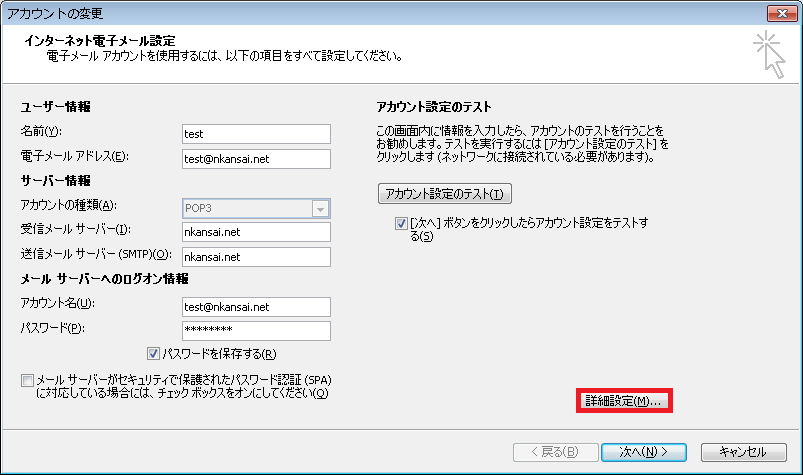Focus the 送信メール サーバー (SMTP) field
This screenshot has height=475, width=803.
(x=255, y=257)
